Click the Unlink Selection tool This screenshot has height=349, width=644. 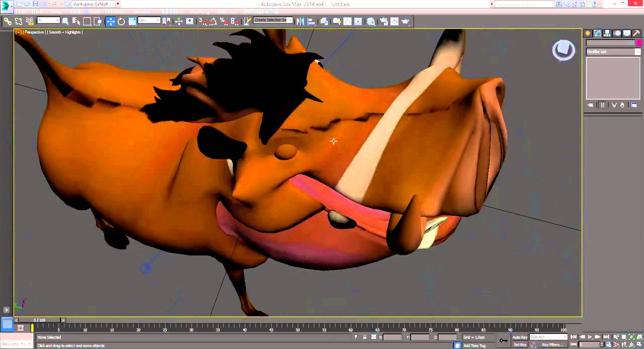tap(19, 21)
